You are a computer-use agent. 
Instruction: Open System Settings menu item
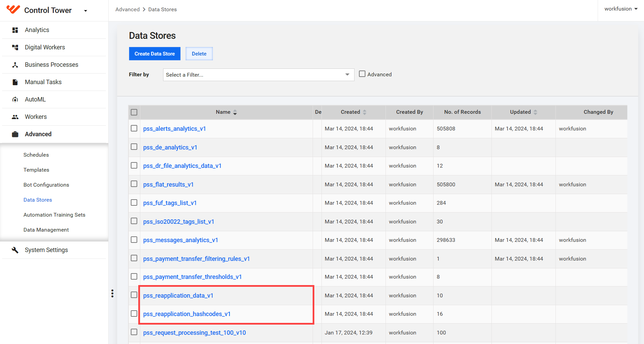46,250
